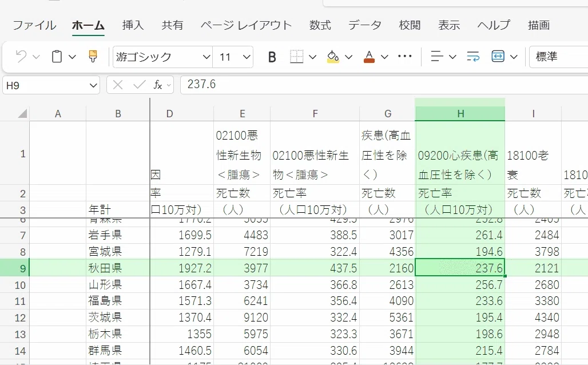This screenshot has height=365, width=588.
Task: Select column H header
Action: [460, 114]
